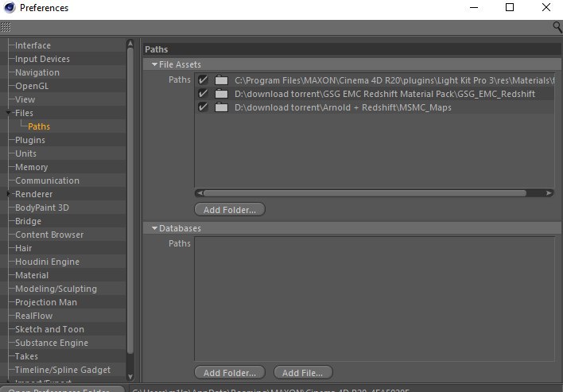Expand the Renderer tree node
Screen dimensions: 563x392
click(x=8, y=194)
